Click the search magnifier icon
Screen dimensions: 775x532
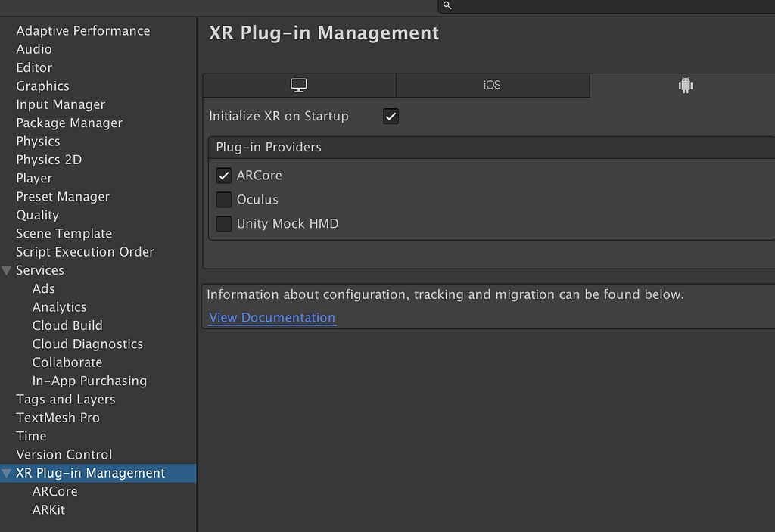point(447,5)
